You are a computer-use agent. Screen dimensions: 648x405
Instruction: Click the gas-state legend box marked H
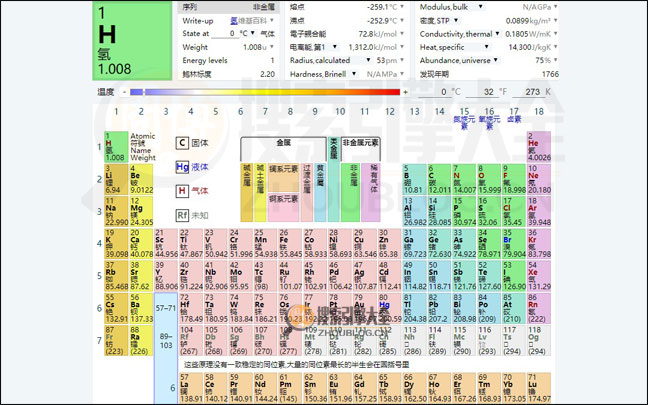pyautogui.click(x=182, y=191)
